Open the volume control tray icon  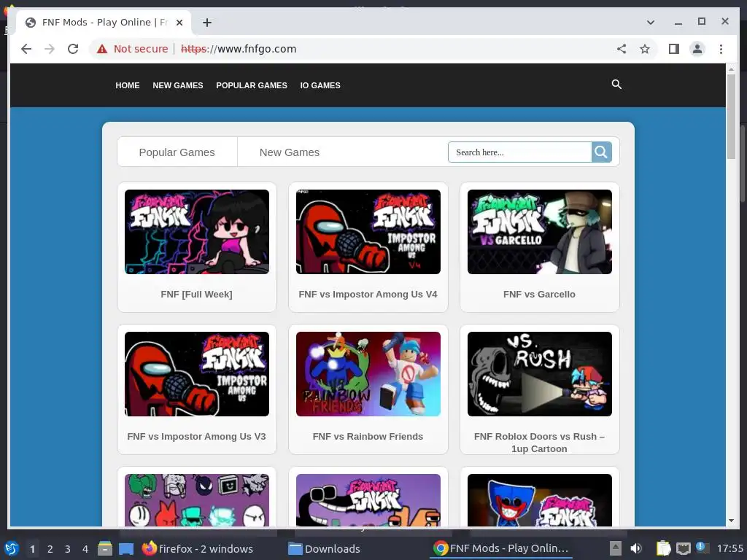pyautogui.click(x=636, y=548)
